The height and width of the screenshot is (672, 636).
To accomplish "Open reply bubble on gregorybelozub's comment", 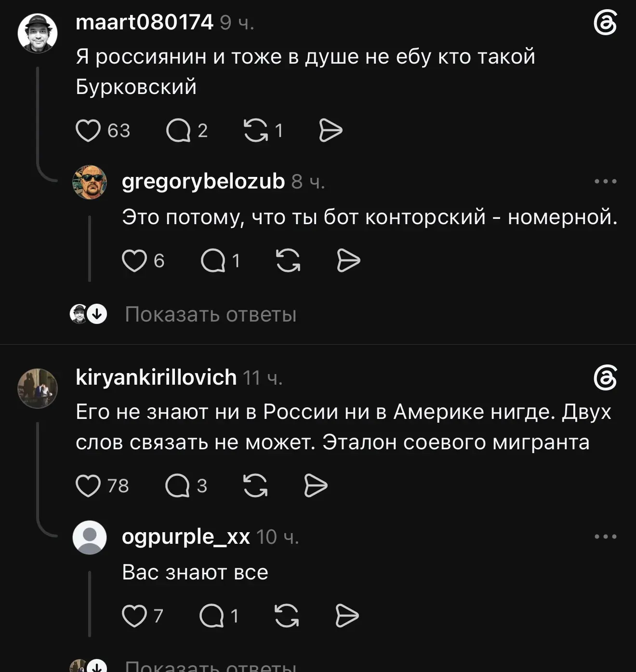I will 213,261.
